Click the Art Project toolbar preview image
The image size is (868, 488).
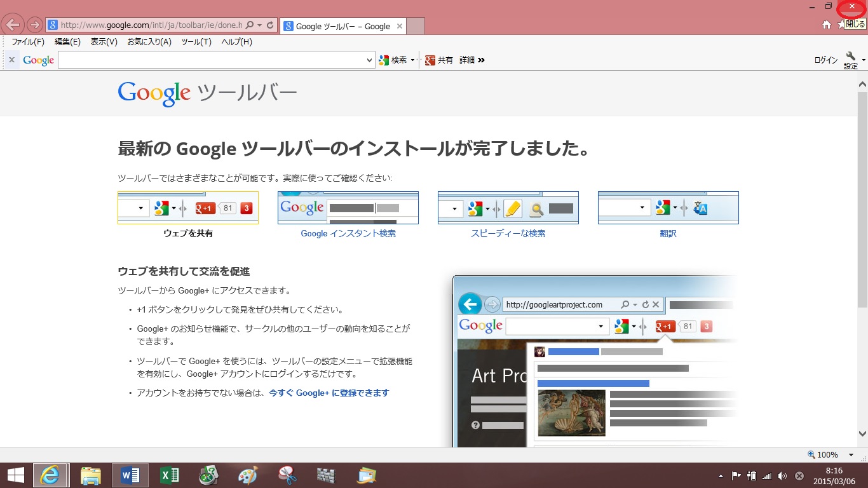click(594, 361)
